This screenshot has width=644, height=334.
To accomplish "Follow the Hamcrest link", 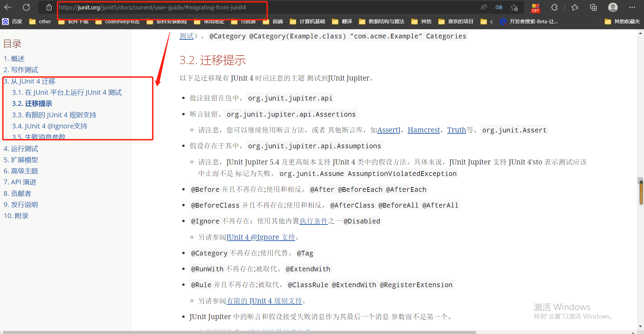I will tap(424, 130).
